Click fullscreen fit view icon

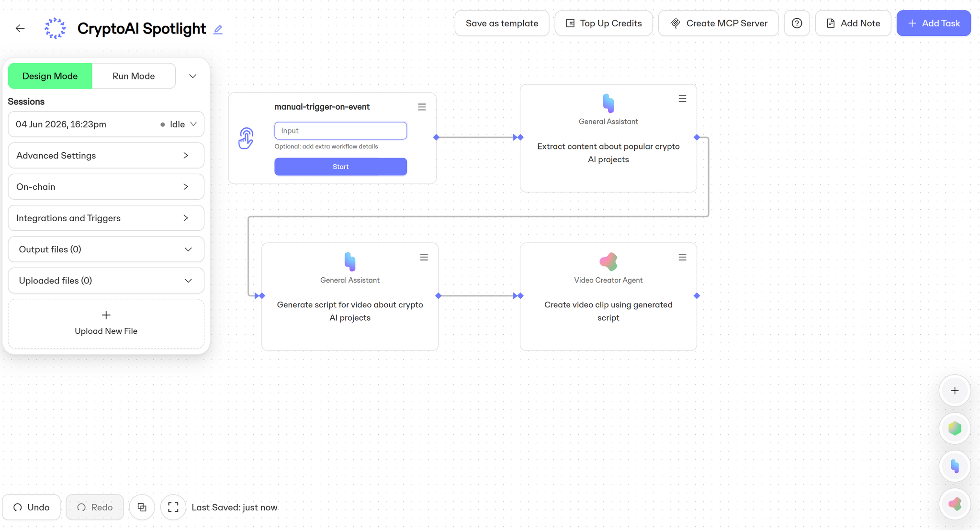pos(173,507)
